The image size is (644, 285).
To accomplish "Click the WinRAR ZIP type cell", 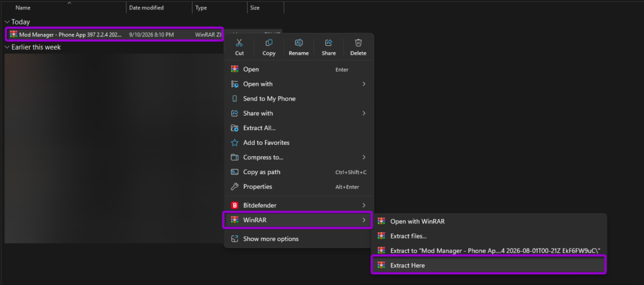I will click(x=208, y=35).
